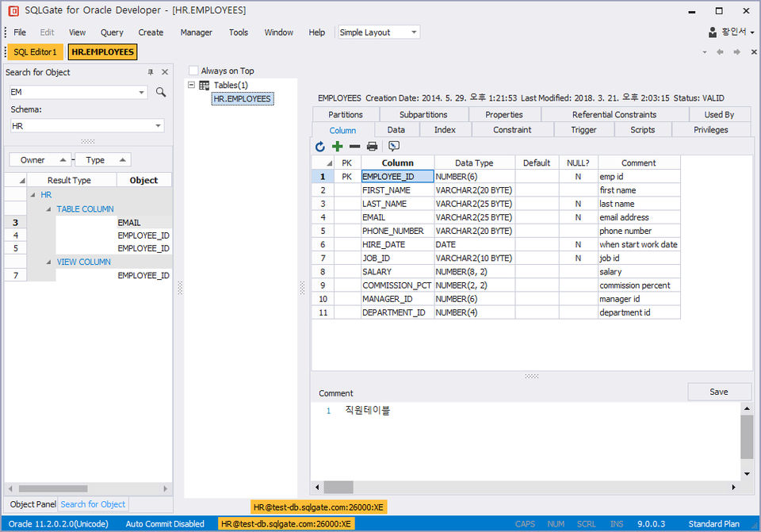The width and height of the screenshot is (761, 532).
Task: Open the Search for Object bottom tab
Action: 93,504
